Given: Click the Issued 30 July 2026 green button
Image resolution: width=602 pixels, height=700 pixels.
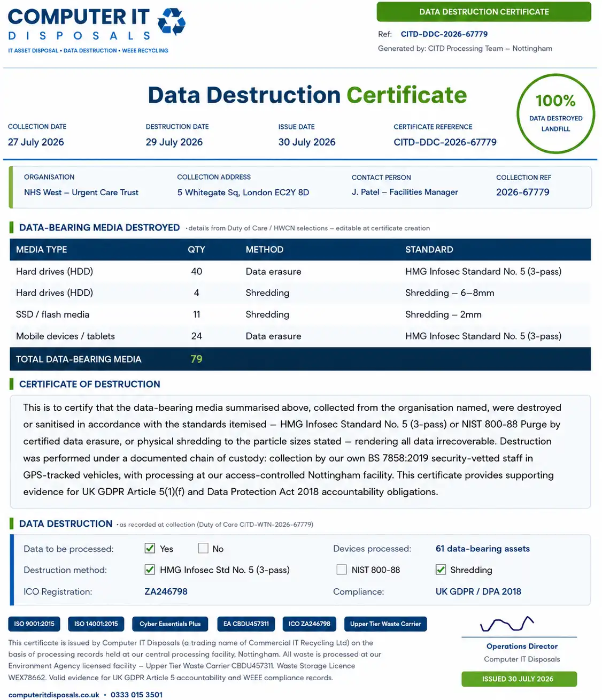Looking at the screenshot, I should click(x=519, y=679).
